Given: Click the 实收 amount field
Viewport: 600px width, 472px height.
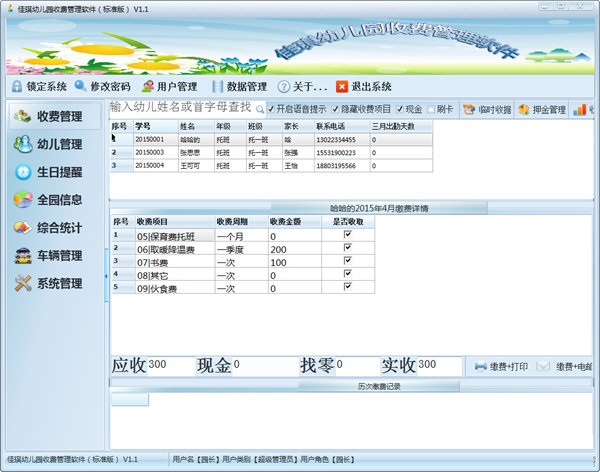Looking at the screenshot, I should click(439, 364).
